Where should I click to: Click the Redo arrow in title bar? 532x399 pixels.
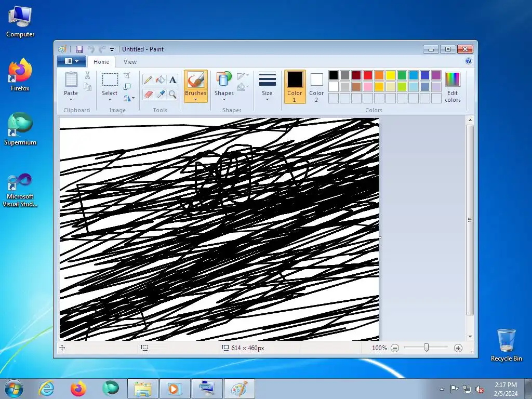pos(102,49)
